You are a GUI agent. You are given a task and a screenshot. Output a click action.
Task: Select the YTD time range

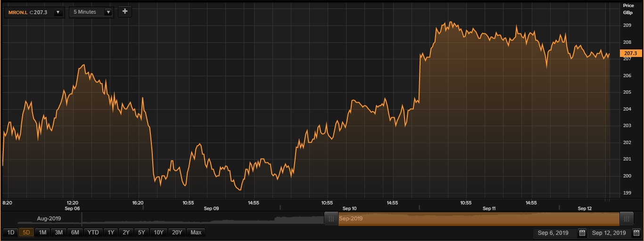[93, 232]
